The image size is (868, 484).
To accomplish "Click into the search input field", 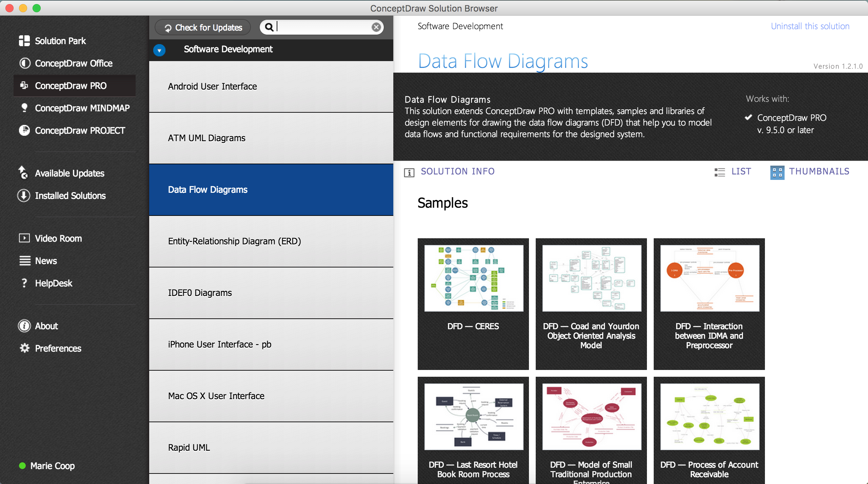I will click(321, 27).
